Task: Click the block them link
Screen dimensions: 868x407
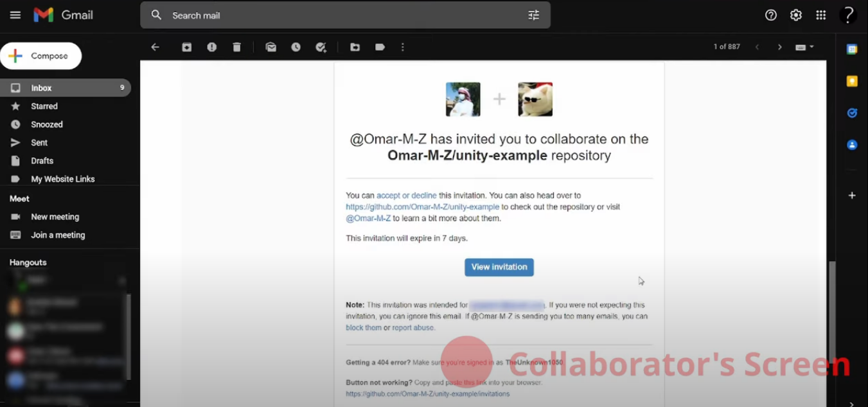Action: coord(364,328)
